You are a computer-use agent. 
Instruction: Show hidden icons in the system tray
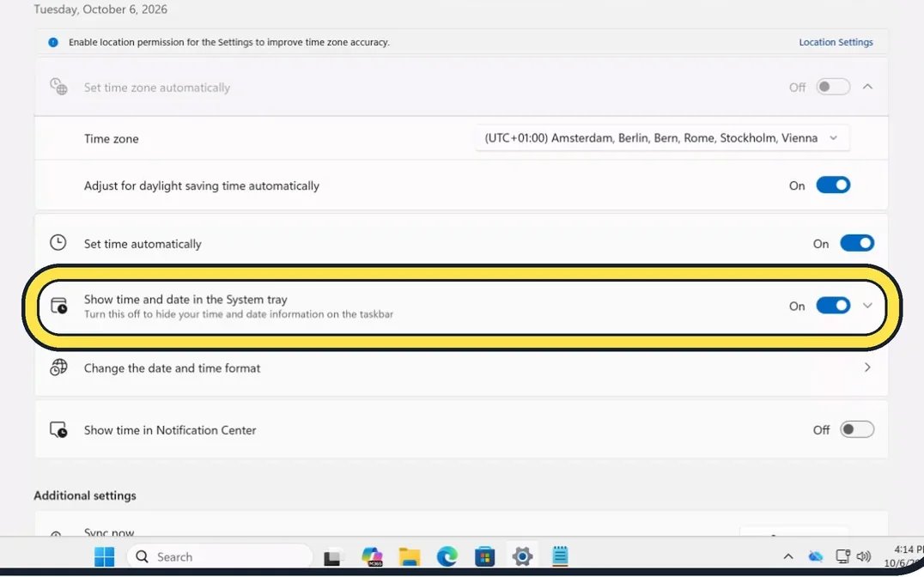click(787, 556)
